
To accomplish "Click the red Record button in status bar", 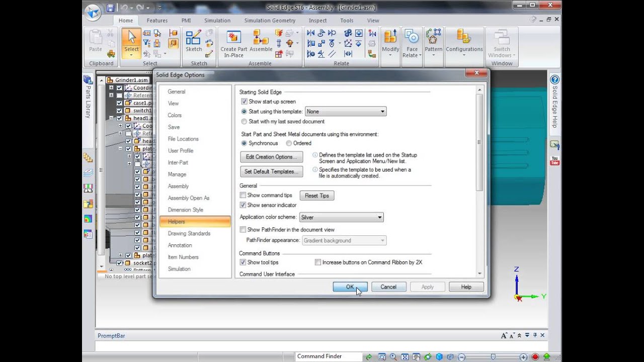I will 535,357.
